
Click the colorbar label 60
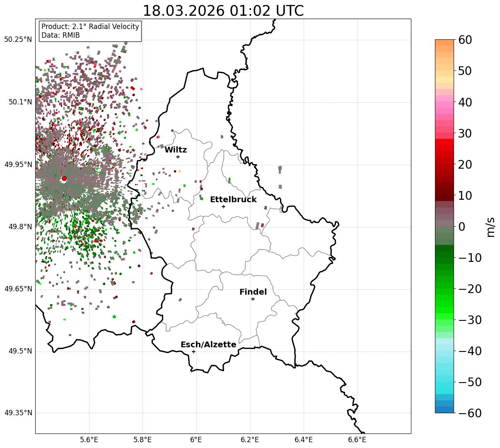point(464,40)
